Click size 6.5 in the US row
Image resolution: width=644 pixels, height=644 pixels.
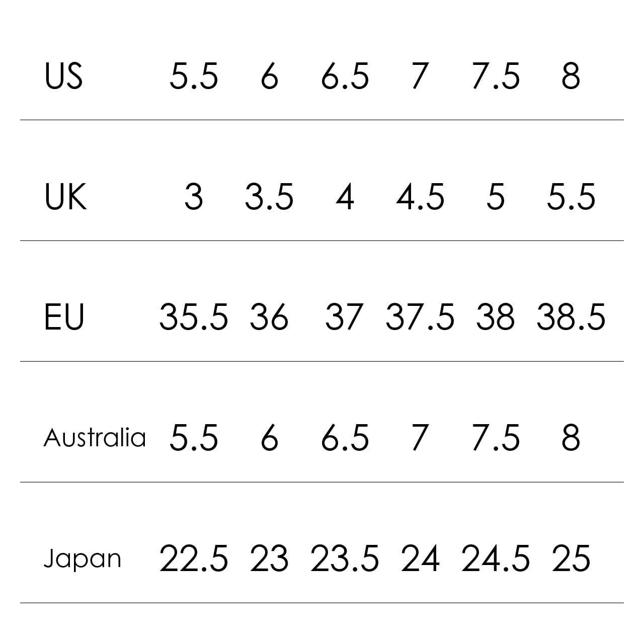coord(345,76)
